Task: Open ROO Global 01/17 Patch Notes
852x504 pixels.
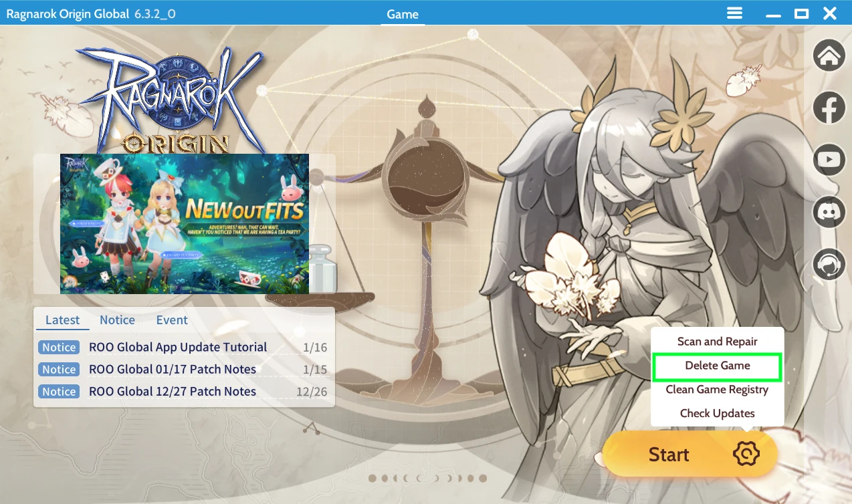Action: pyautogui.click(x=173, y=369)
